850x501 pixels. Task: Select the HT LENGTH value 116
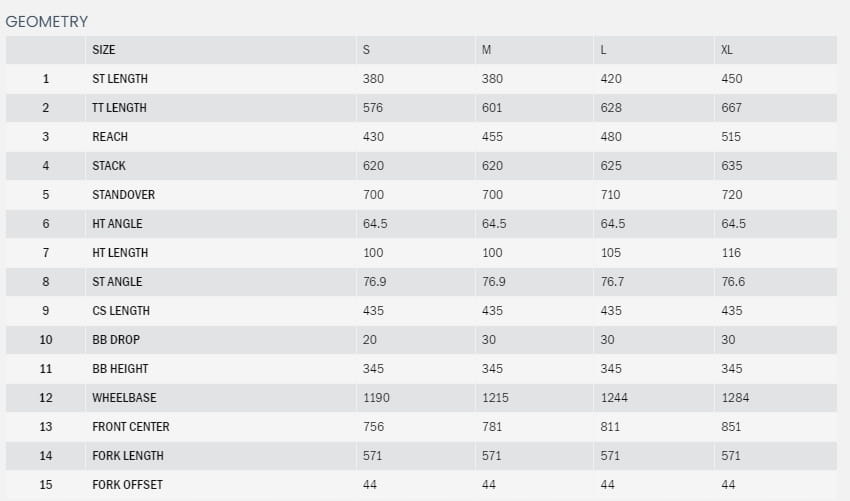pyautogui.click(x=731, y=253)
